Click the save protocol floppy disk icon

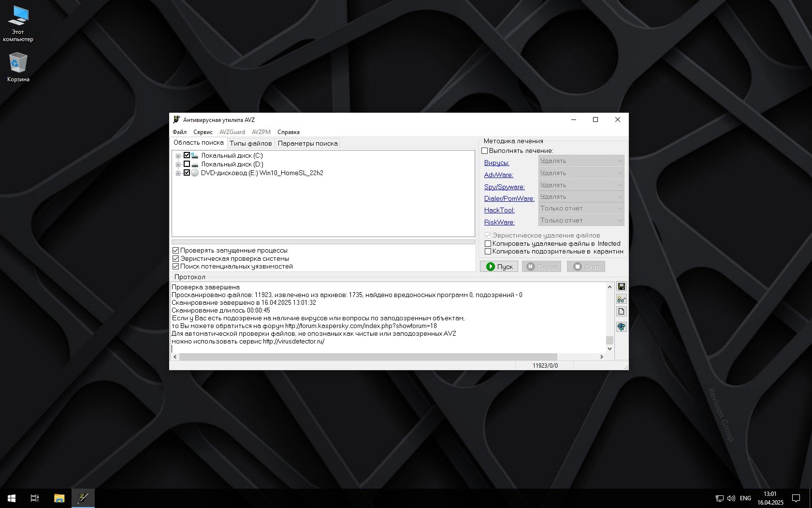(622, 286)
